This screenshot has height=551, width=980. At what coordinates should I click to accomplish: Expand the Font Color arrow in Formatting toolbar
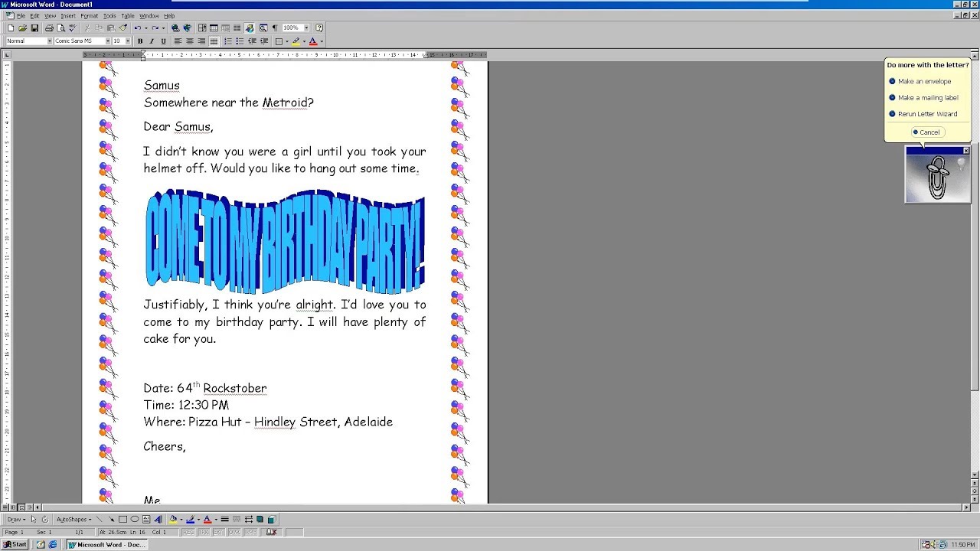coord(322,41)
